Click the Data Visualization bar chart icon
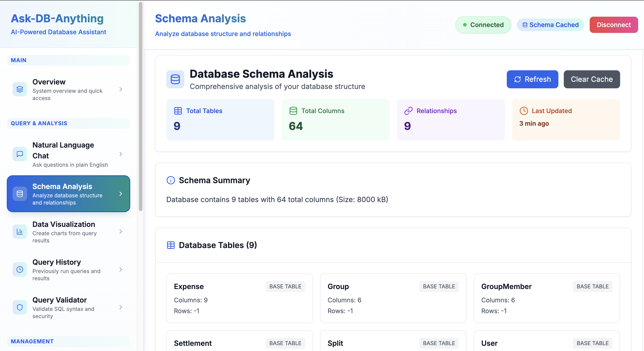 click(x=20, y=232)
